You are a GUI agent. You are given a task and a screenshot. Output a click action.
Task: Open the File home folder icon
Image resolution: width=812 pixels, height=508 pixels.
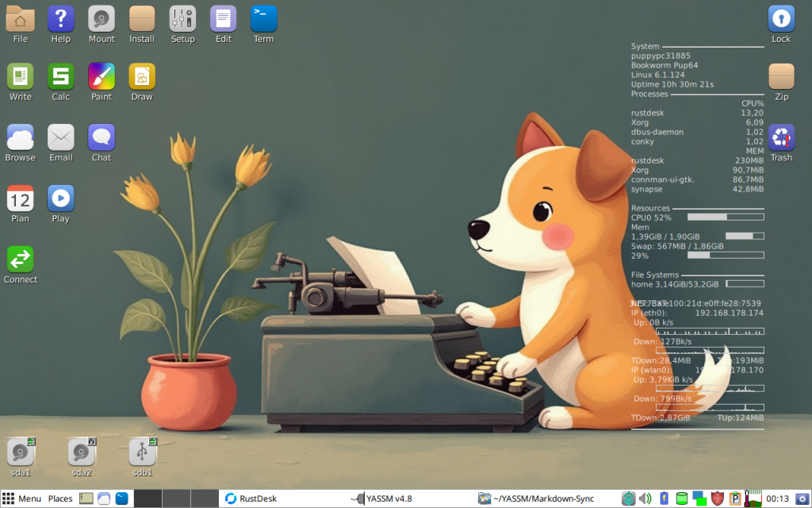coord(20,19)
